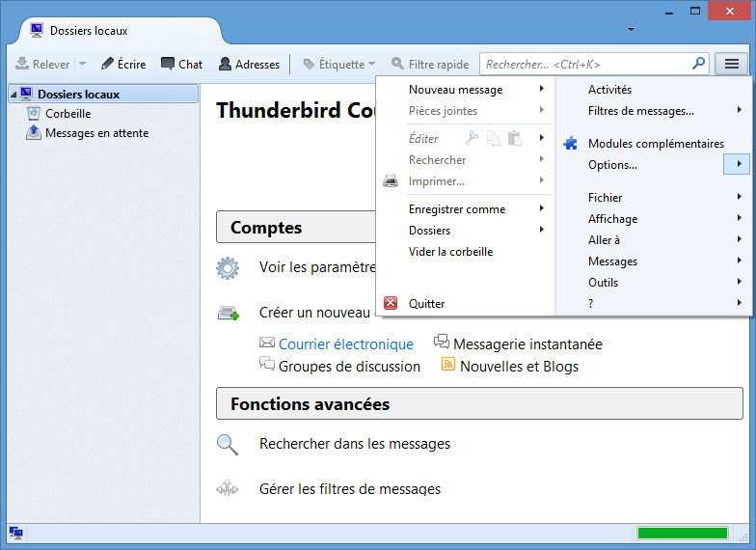Open Filtres de messages... entry

pos(654,110)
